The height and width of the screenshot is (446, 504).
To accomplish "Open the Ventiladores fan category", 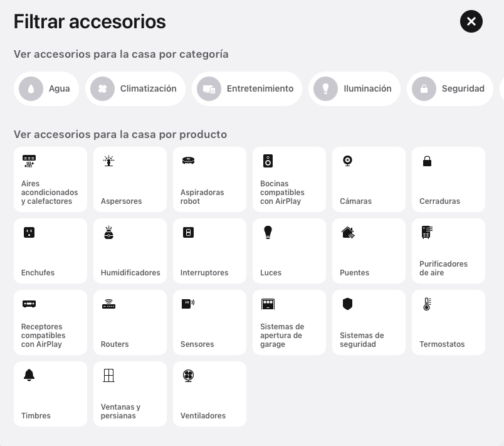I will (209, 393).
